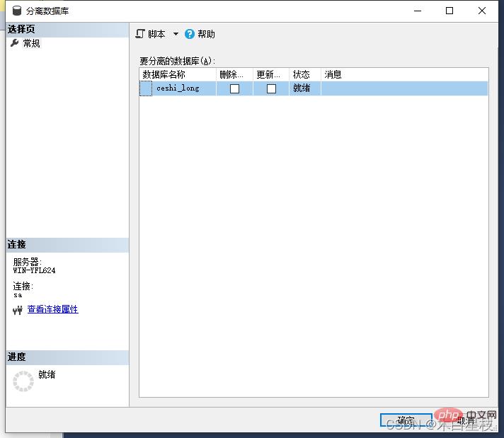Click the connection properties plug icon
The width and height of the screenshot is (504, 438).
pyautogui.click(x=18, y=310)
